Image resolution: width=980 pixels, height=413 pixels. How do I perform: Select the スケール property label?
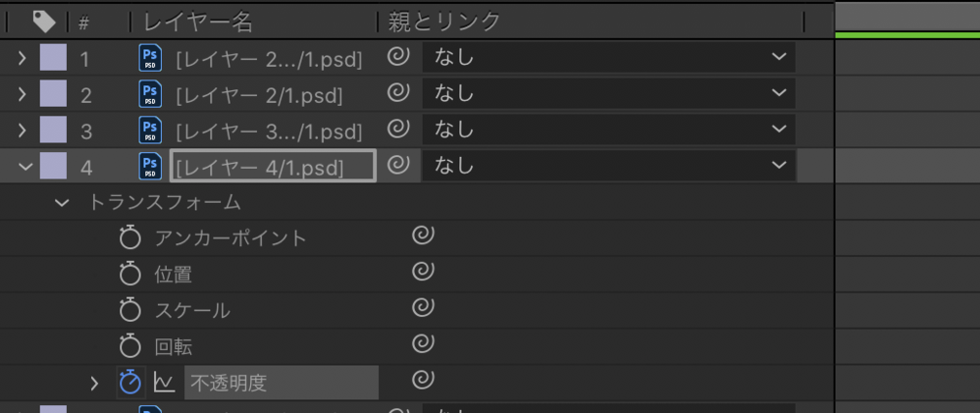pos(192,311)
